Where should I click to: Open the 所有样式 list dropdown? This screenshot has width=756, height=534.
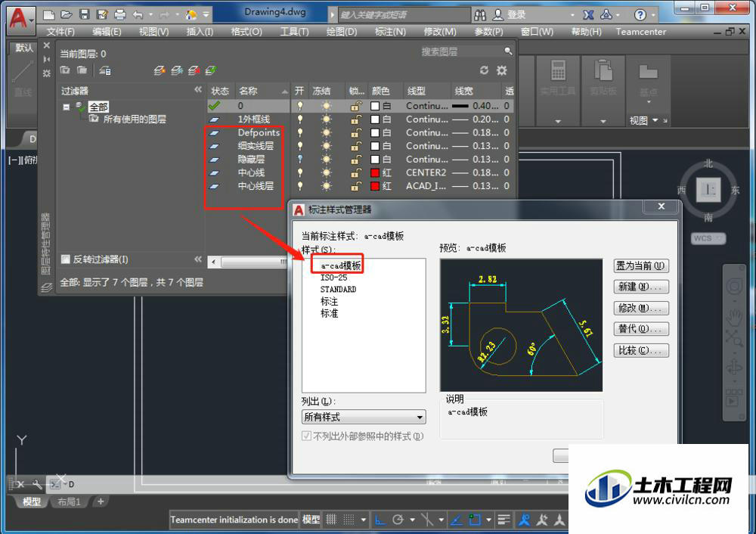(x=364, y=417)
